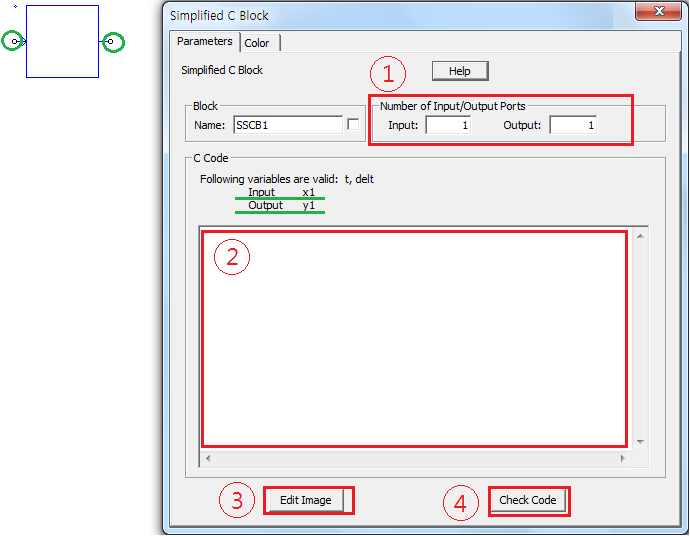Click the input port on the C block

15,42
